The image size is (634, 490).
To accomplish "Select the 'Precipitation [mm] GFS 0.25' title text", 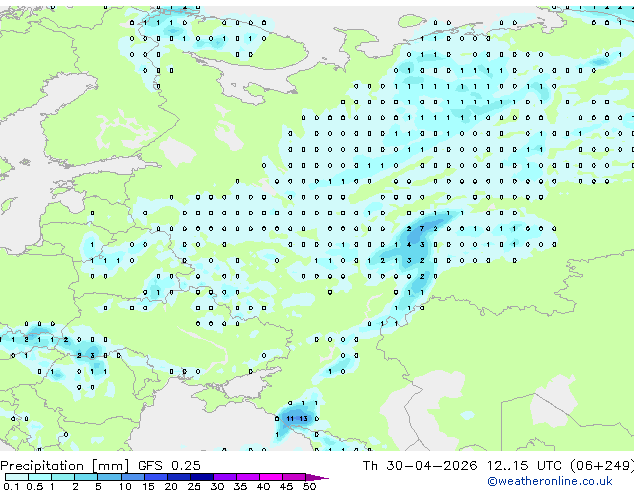I will (x=100, y=466).
